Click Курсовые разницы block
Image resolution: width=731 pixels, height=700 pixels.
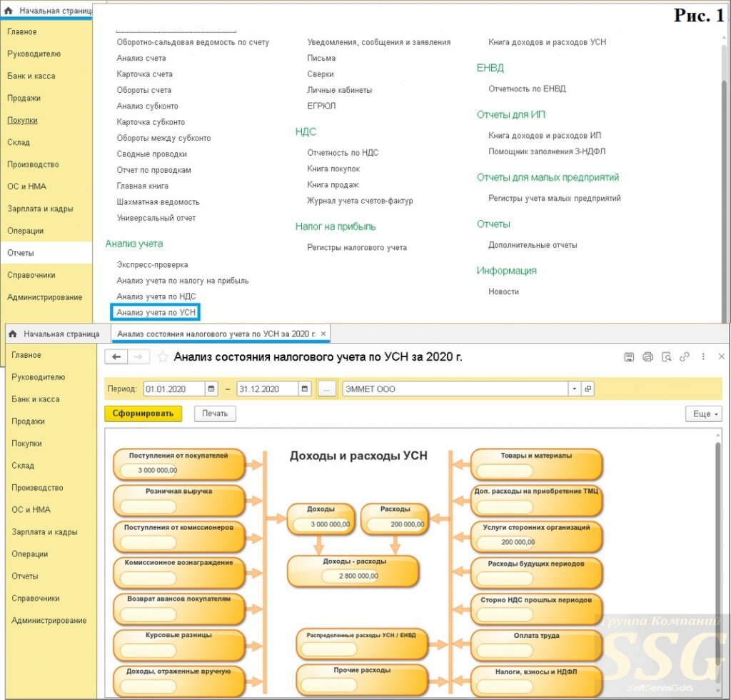(179, 644)
